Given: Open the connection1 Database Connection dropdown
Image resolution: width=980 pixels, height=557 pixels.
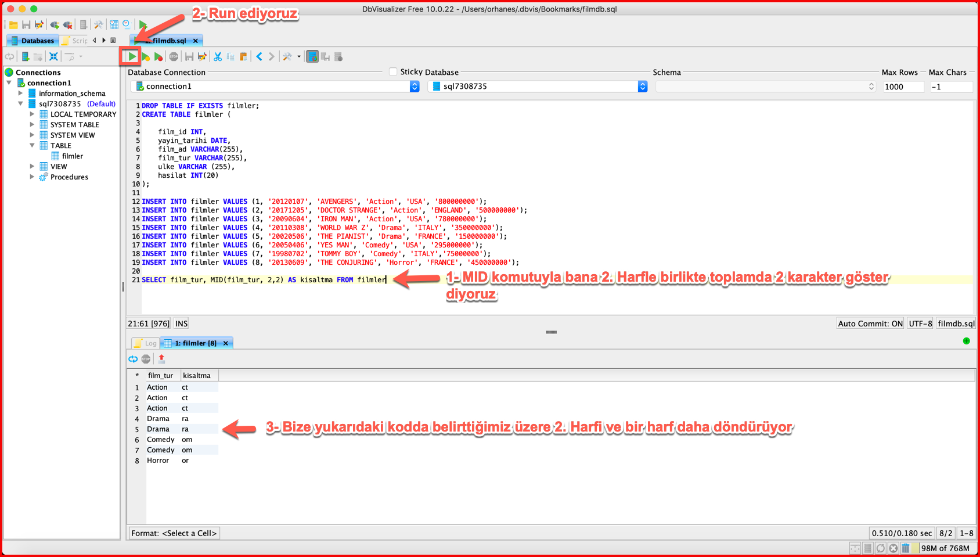Looking at the screenshot, I should coord(276,87).
